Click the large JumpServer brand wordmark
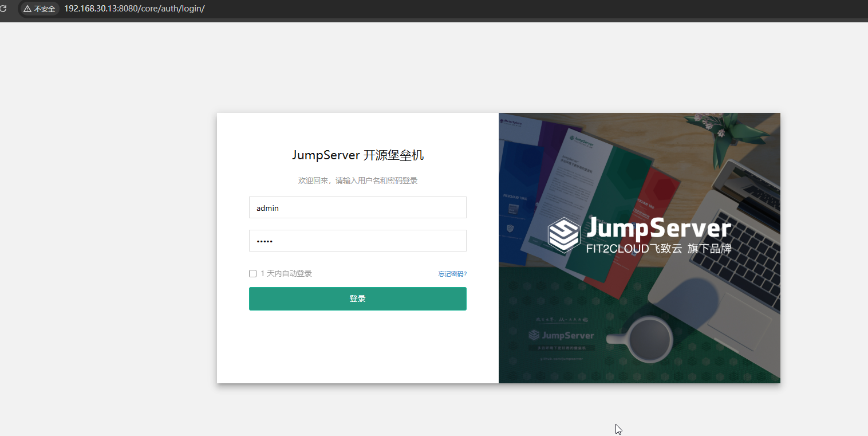 (x=658, y=229)
